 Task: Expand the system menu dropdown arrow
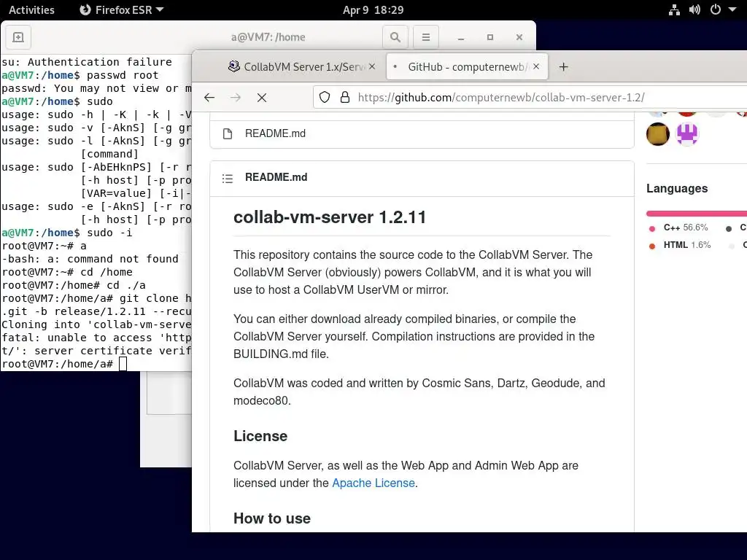click(x=732, y=10)
